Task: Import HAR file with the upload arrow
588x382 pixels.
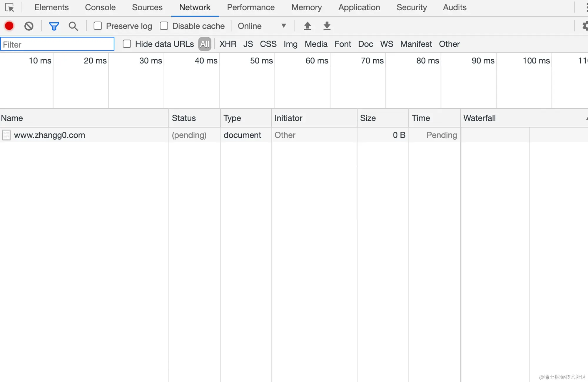Action: pyautogui.click(x=308, y=26)
